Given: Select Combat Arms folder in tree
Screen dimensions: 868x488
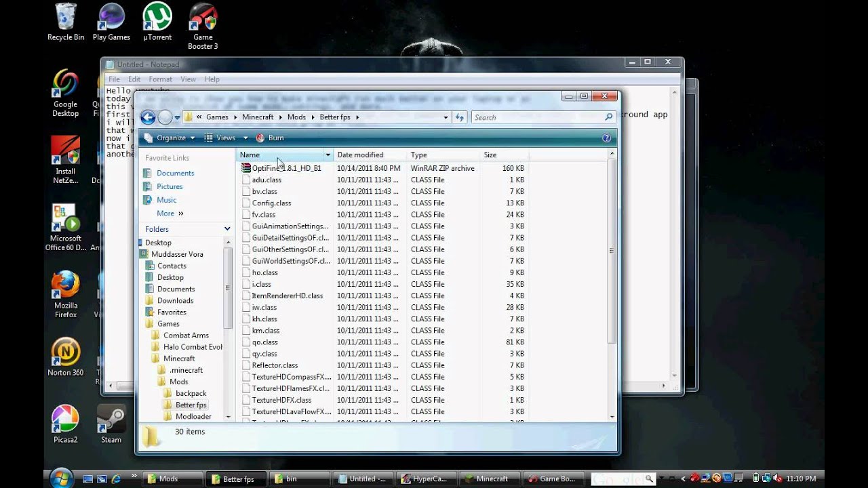Looking at the screenshot, I should (x=186, y=335).
